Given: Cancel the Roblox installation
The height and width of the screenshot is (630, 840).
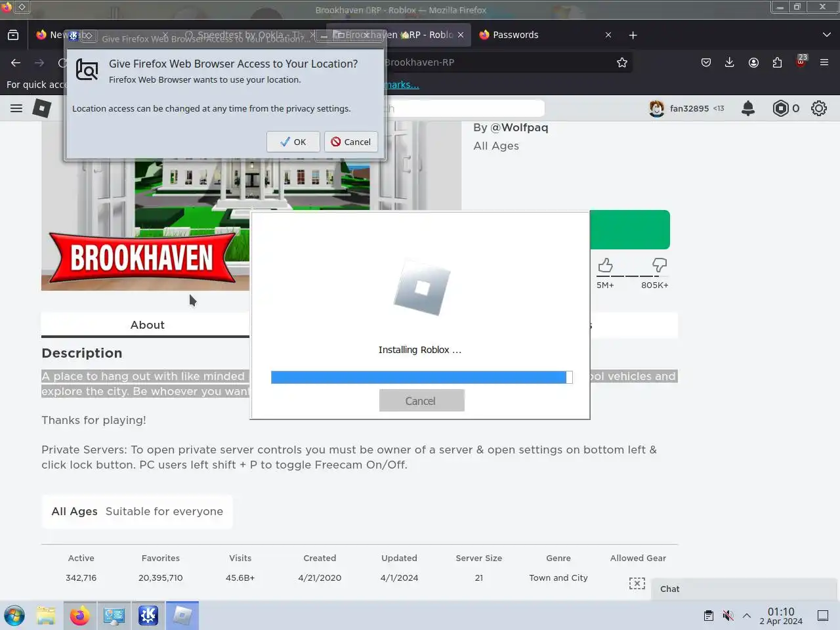Looking at the screenshot, I should 421,401.
